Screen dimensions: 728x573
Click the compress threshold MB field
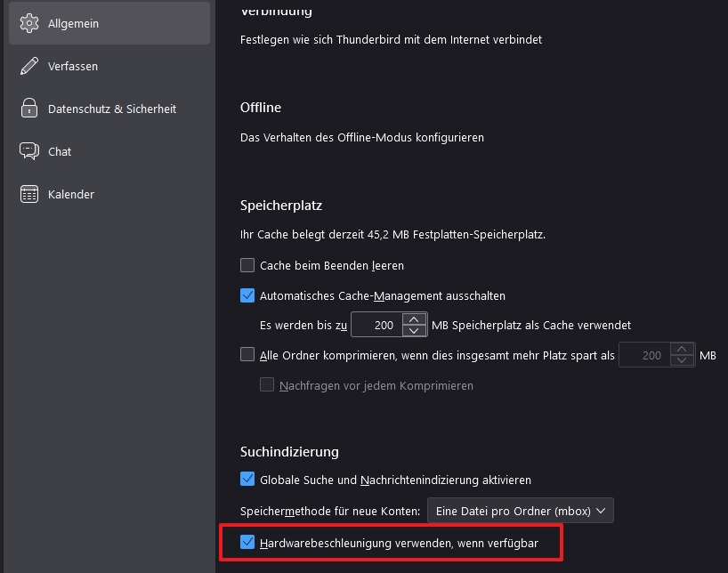pyautogui.click(x=644, y=355)
